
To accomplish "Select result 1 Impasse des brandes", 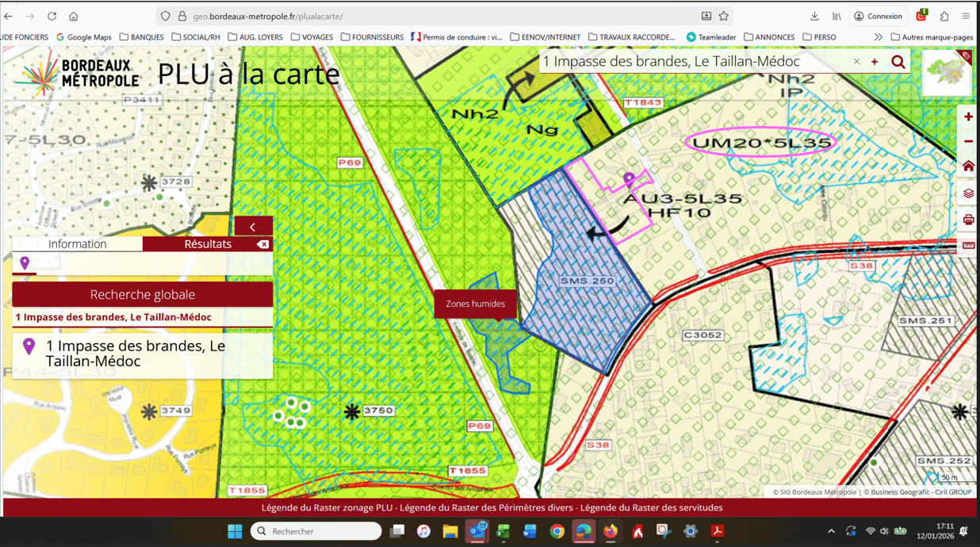I will [x=135, y=354].
